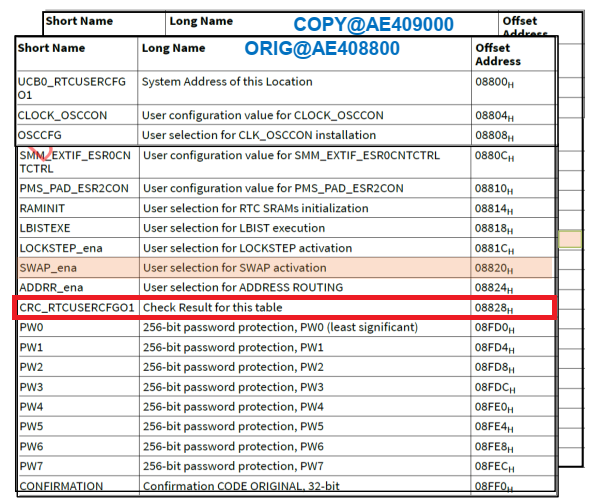Select the RAMINIT short name
The width and height of the screenshot is (592, 502).
click(x=42, y=208)
